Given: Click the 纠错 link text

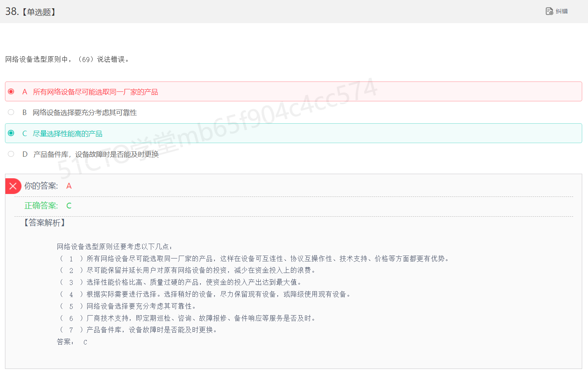Looking at the screenshot, I should pos(562,11).
